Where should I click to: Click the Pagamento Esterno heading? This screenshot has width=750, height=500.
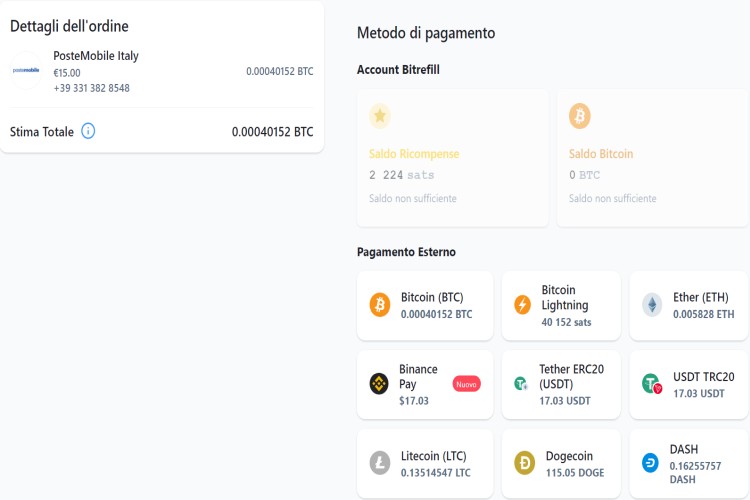(x=406, y=252)
